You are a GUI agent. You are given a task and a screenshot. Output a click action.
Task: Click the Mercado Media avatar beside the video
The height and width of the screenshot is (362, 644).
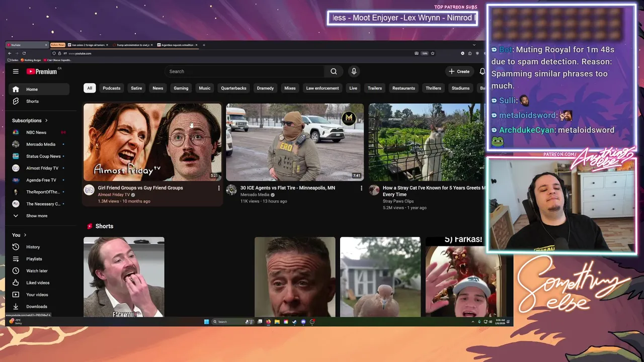231,190
